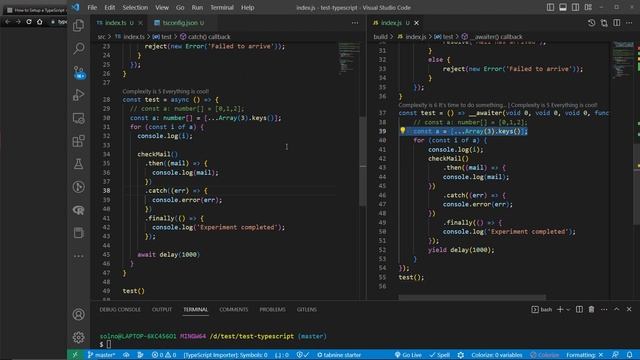Open the Accounts menu icon
The height and width of the screenshot is (360, 640).
point(78,314)
